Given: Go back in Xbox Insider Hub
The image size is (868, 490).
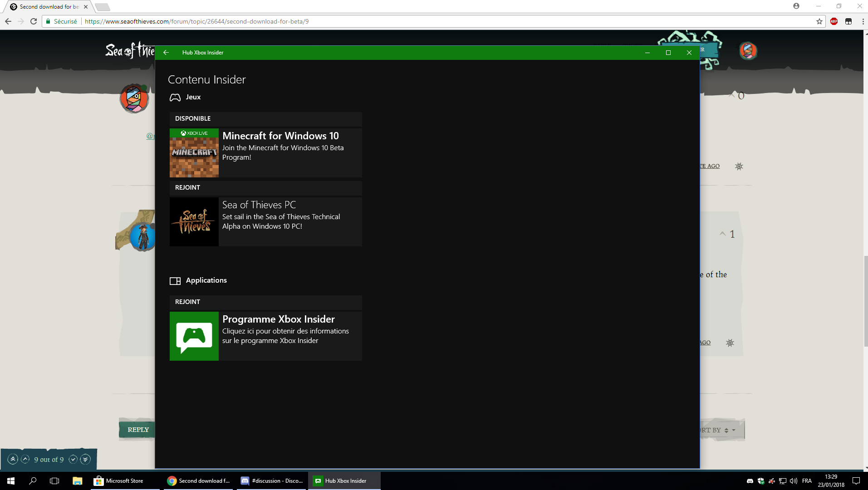Looking at the screenshot, I should click(x=166, y=53).
